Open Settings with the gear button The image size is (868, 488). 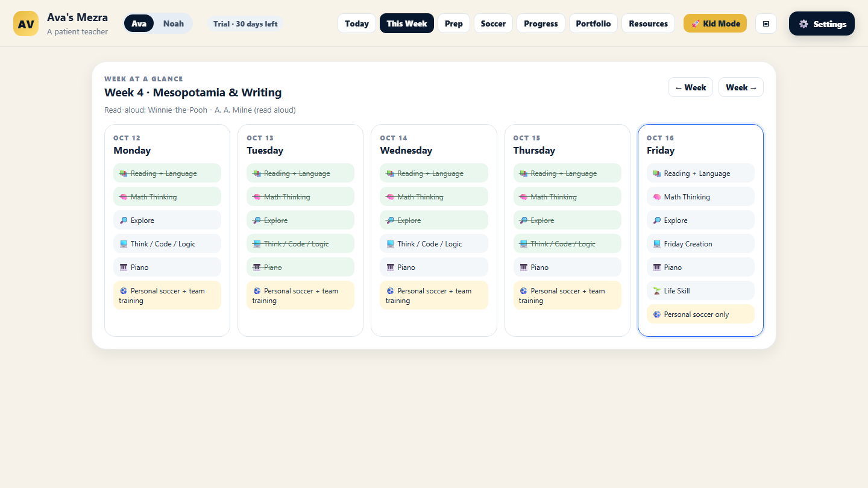(x=822, y=23)
